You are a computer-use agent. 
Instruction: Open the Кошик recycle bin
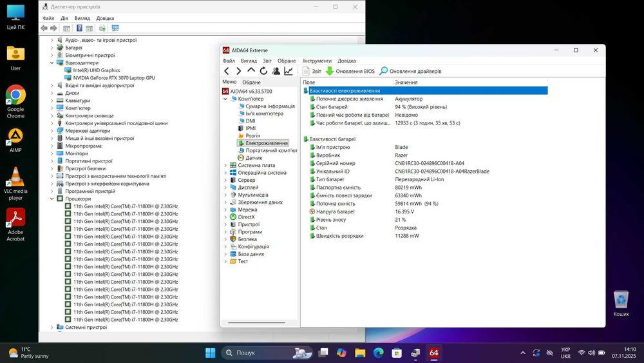coord(621,304)
